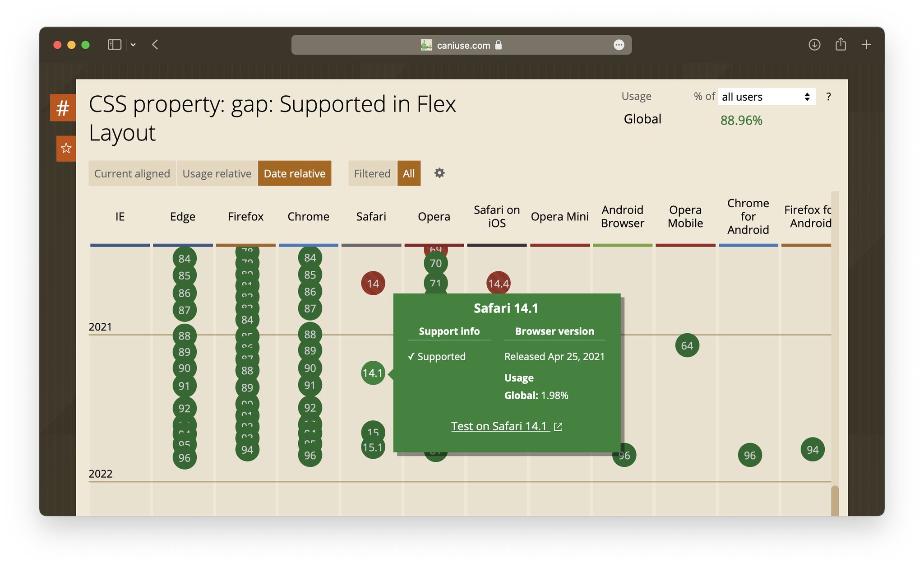This screenshot has width=924, height=568.
Task: Click the orange hash permalink icon
Action: (63, 108)
